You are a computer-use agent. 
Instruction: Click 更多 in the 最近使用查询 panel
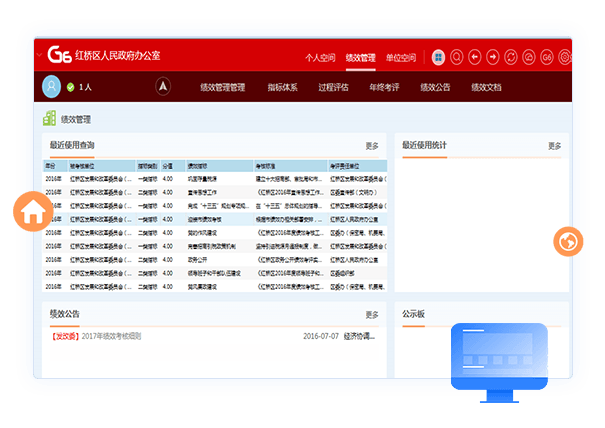372,146
